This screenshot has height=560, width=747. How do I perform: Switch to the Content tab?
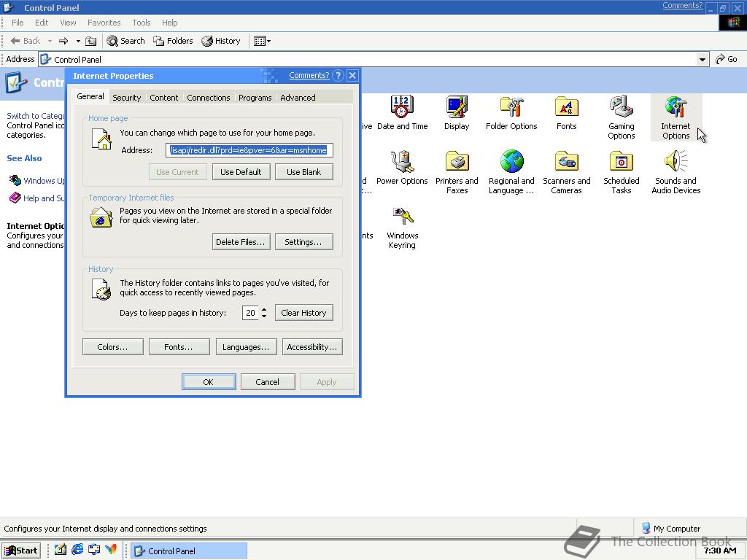[164, 98]
